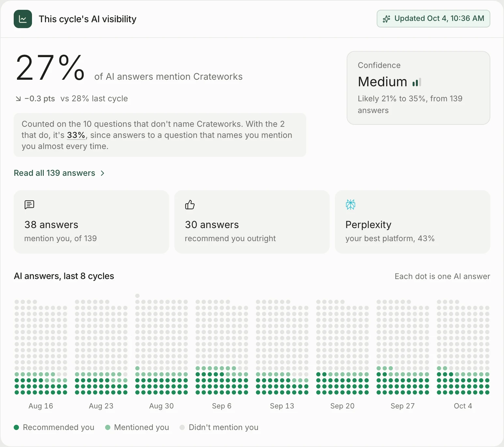Click the 'This cycle's AI visibility' title
This screenshot has width=504, height=447.
coord(87,19)
